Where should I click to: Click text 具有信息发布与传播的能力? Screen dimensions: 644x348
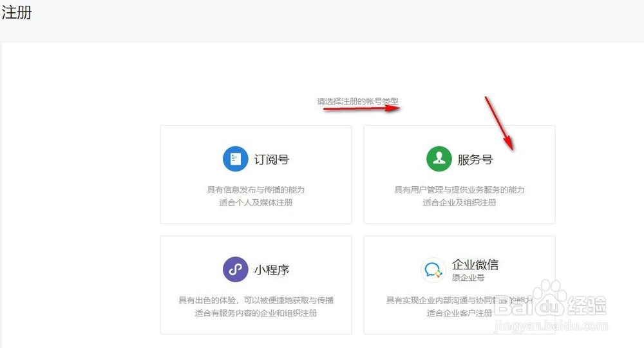tap(256, 190)
